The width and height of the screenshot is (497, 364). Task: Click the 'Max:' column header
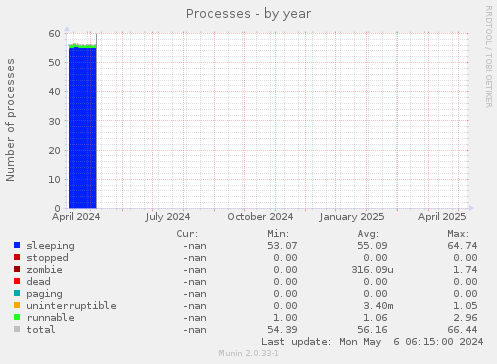[x=458, y=234]
